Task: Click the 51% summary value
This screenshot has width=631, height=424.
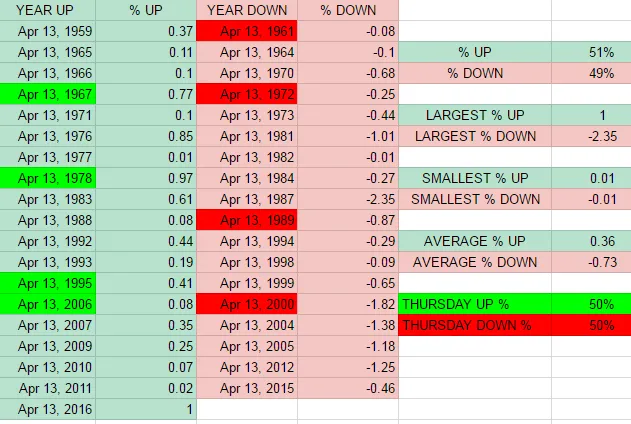Action: coord(591,52)
